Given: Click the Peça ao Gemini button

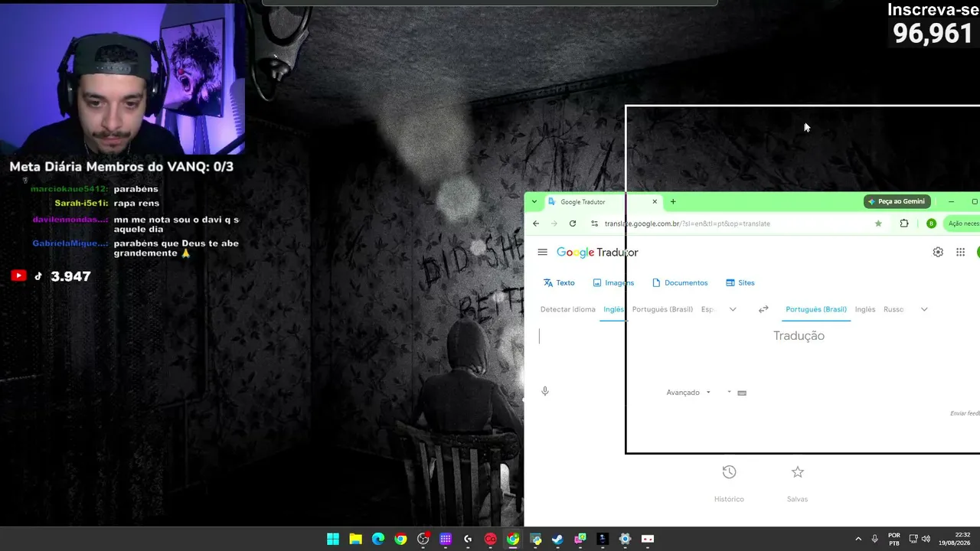Looking at the screenshot, I should pos(897,201).
